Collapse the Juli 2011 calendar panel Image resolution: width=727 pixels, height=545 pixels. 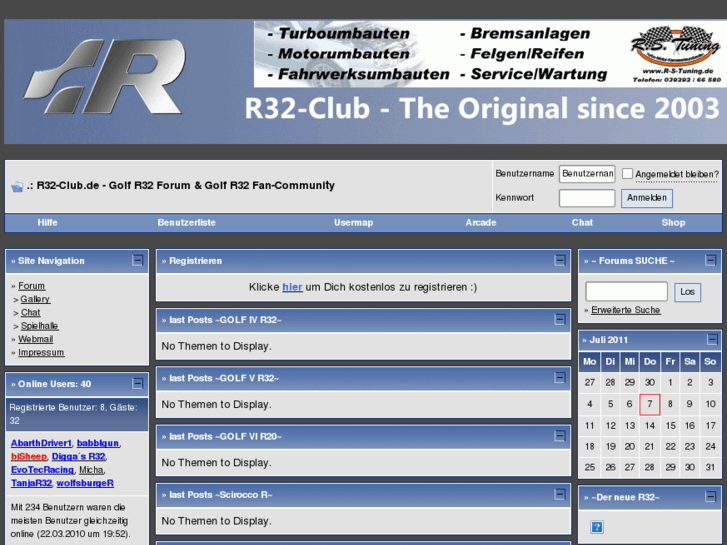[712, 340]
